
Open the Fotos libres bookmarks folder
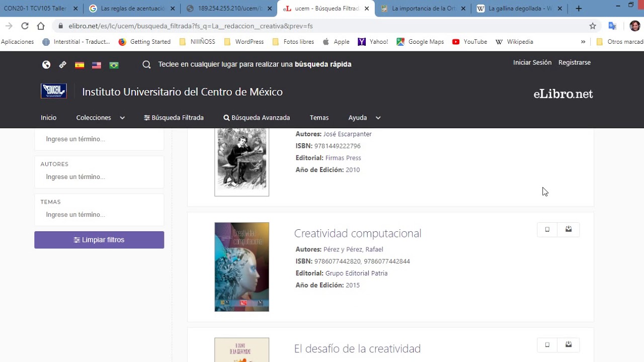pyautogui.click(x=293, y=42)
